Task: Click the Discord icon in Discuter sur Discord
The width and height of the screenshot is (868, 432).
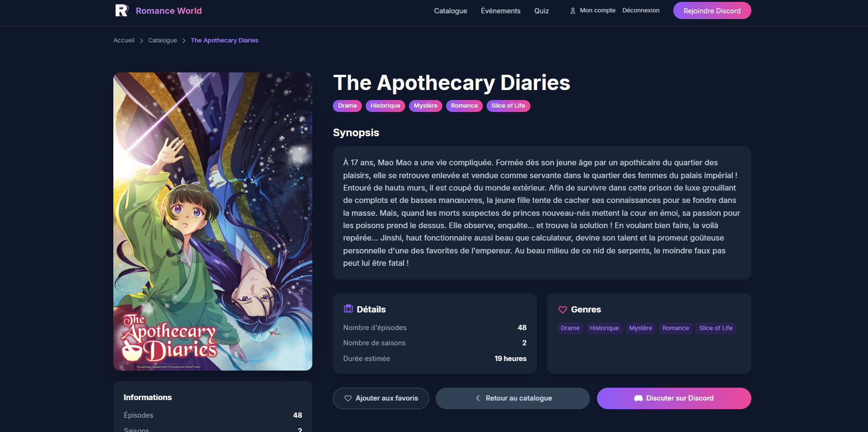Action: point(639,398)
